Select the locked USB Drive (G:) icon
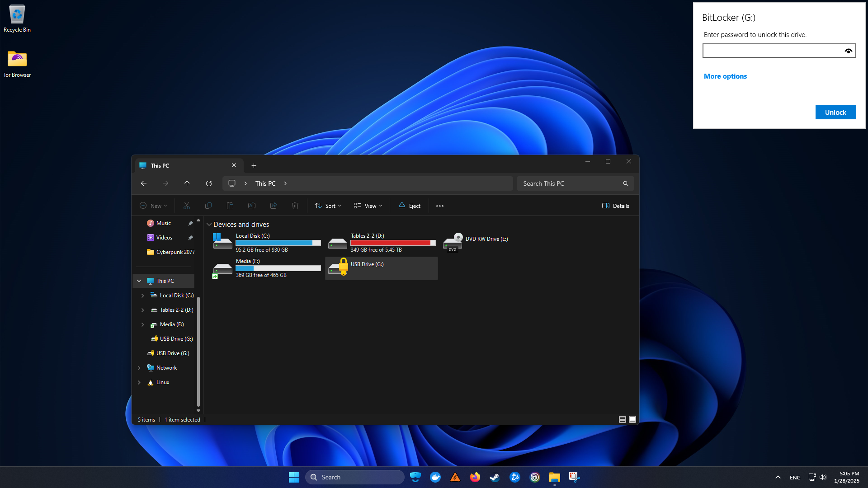Screen dimensions: 868x488 [x=338, y=267]
